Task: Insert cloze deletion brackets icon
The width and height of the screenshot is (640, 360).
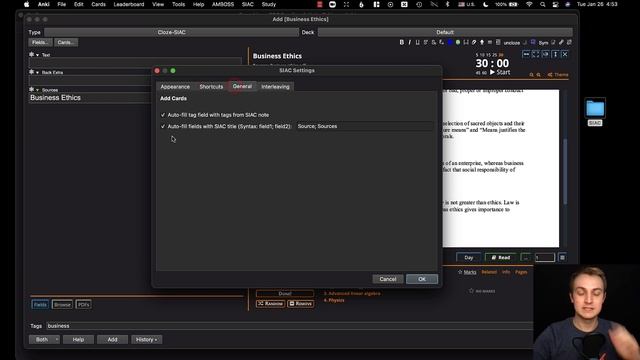Action: (x=466, y=42)
